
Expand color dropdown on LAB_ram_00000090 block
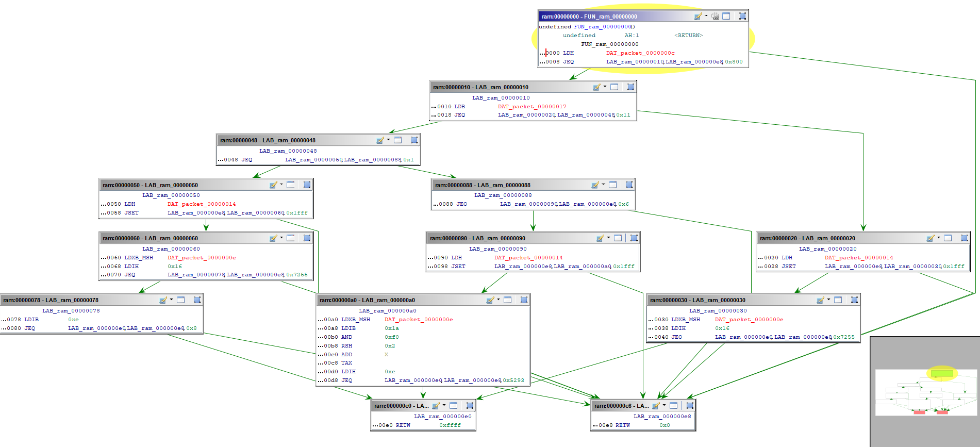pyautogui.click(x=609, y=238)
